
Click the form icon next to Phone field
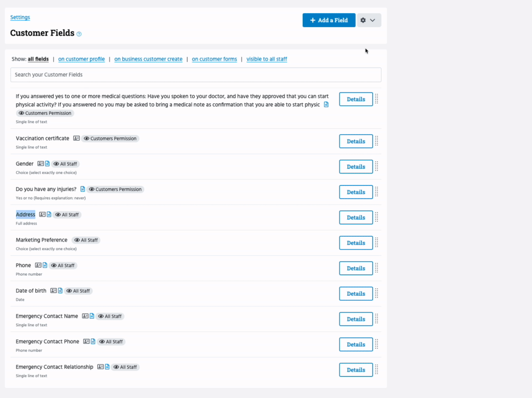(x=45, y=265)
